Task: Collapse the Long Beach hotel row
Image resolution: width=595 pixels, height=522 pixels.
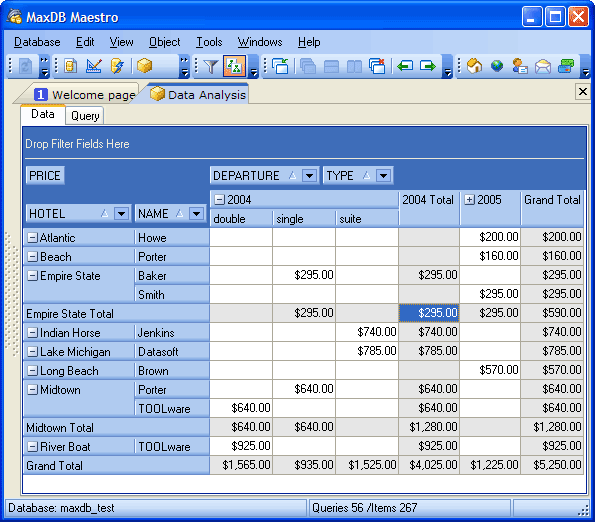Action: click(33, 371)
